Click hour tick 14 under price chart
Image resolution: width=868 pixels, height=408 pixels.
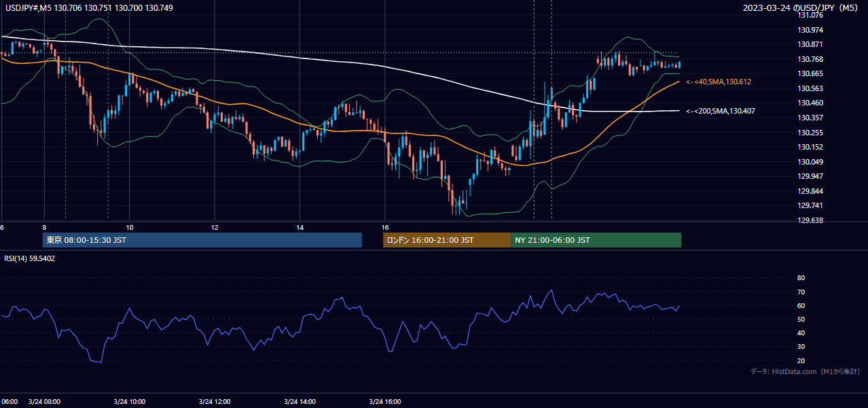coord(300,227)
